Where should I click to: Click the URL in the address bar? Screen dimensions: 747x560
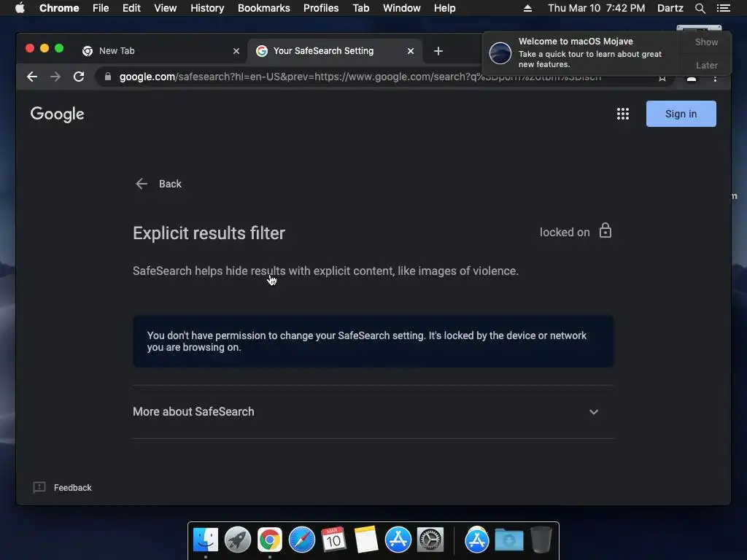coord(360,77)
